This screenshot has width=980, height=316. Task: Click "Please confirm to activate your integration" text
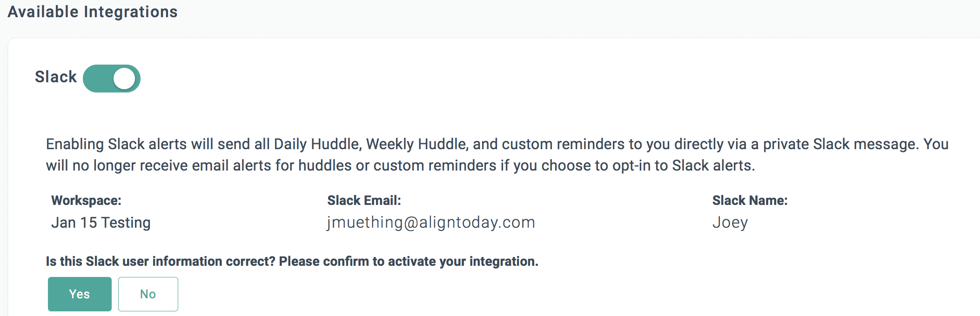pos(408,262)
